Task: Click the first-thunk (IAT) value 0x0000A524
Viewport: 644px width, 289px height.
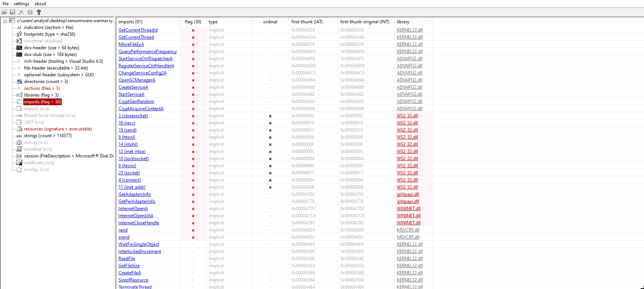Action: pos(303,30)
